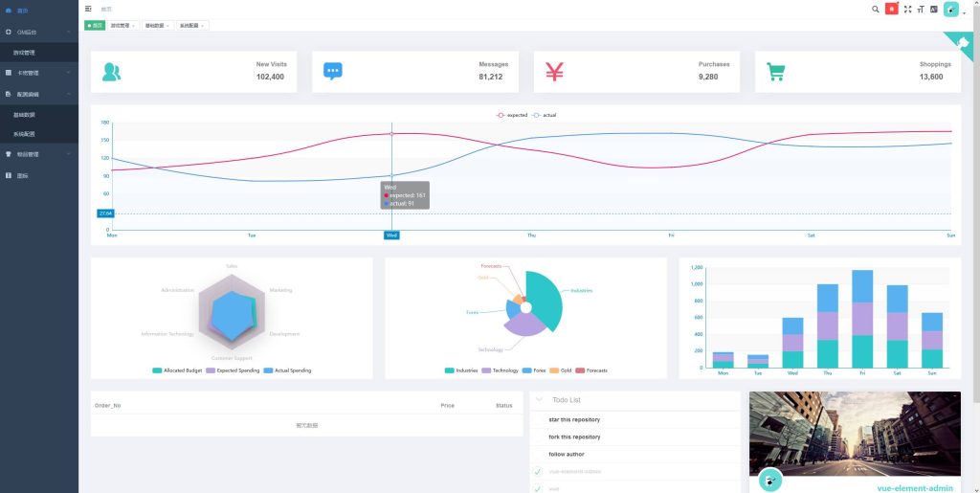Viewport: 980px width, 493px height.
Task: Click the red error log bug icon
Action: coord(891,9)
